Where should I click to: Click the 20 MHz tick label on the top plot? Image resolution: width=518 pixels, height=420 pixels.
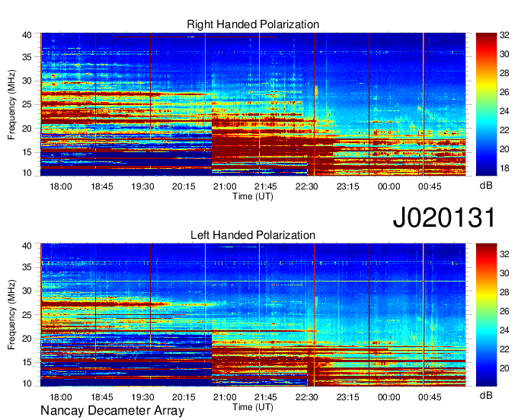point(27,129)
